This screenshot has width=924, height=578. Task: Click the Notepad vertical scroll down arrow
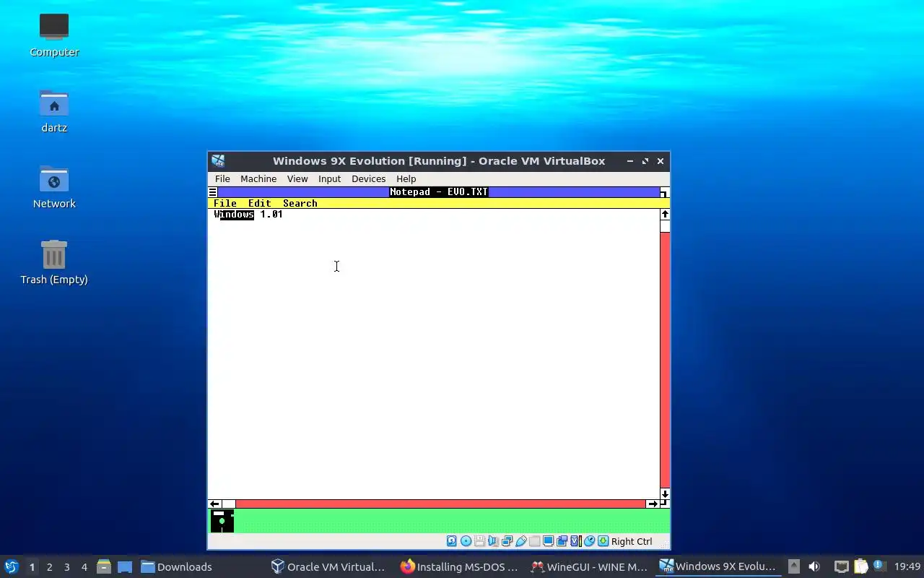[x=665, y=494]
